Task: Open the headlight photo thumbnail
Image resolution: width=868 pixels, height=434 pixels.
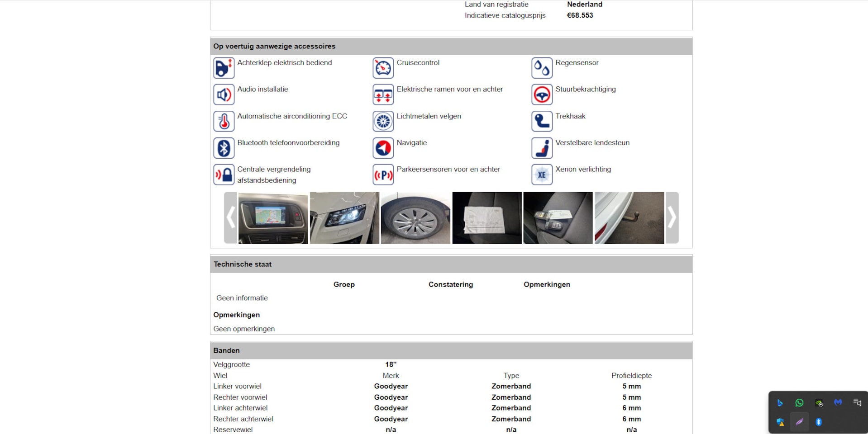Action: pos(344,218)
